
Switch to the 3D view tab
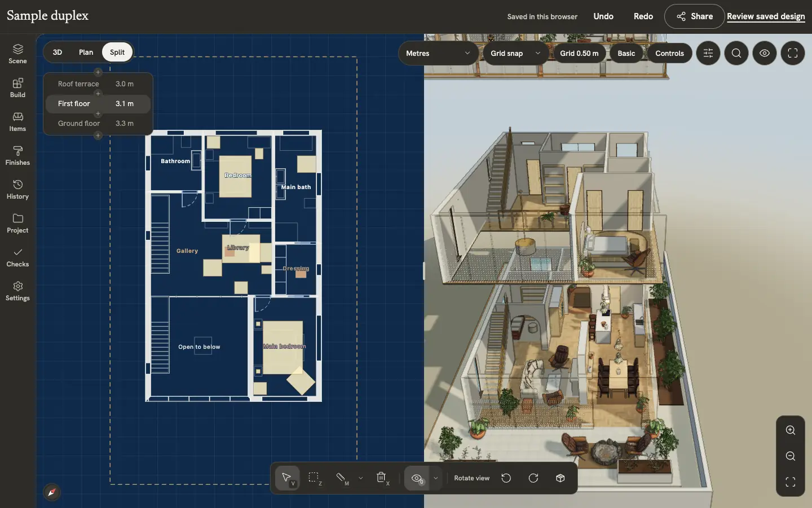click(x=58, y=52)
